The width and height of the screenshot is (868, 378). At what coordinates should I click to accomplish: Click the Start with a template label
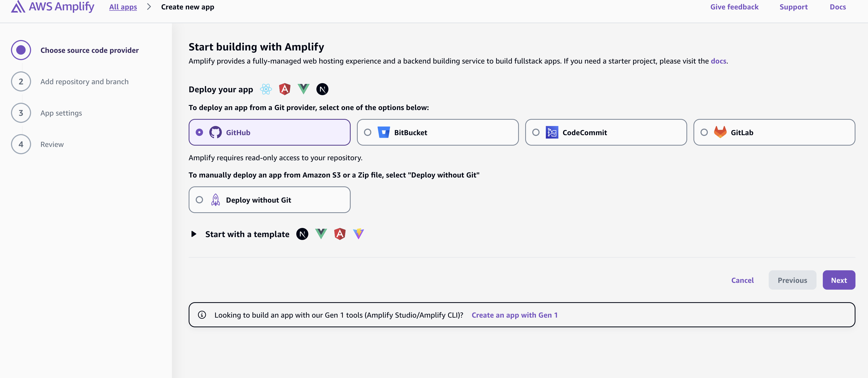(x=247, y=234)
